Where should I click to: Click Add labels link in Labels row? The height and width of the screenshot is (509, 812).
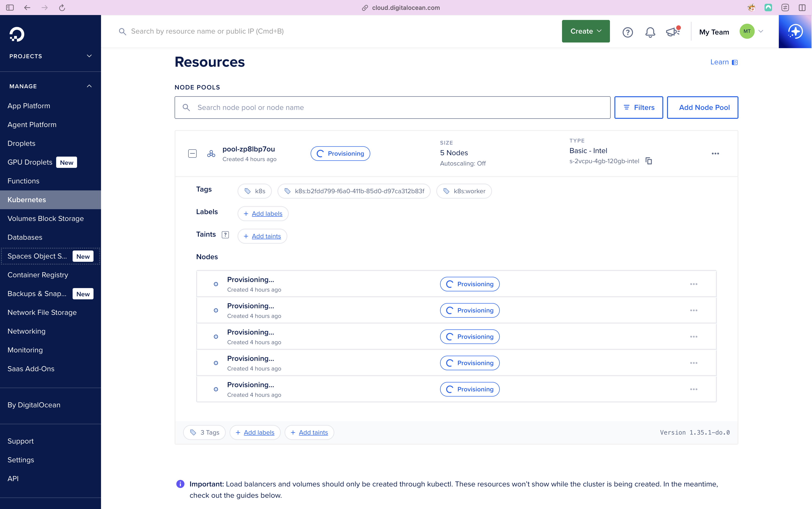[x=267, y=214]
